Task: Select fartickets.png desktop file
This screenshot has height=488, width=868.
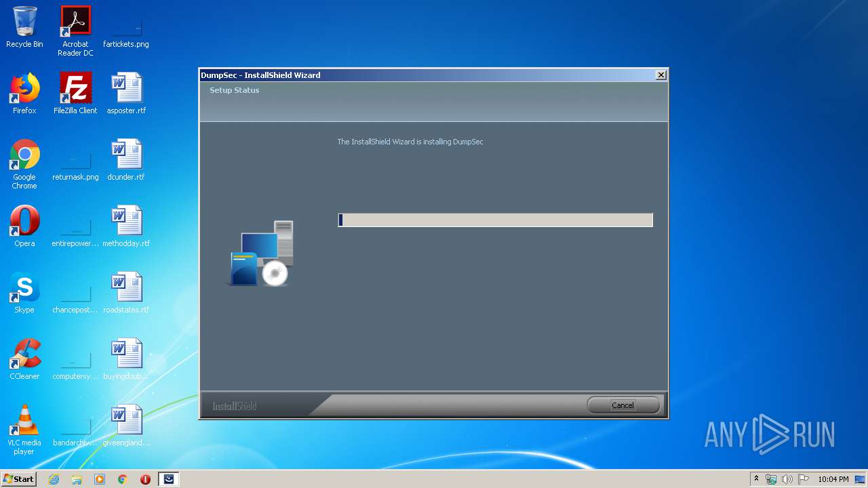Action: 126,28
